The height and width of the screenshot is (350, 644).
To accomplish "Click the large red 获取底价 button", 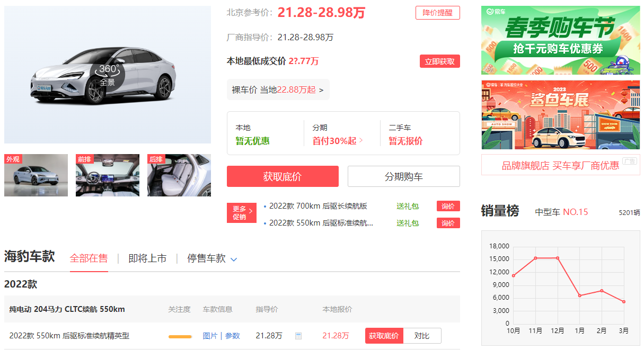I will click(283, 176).
